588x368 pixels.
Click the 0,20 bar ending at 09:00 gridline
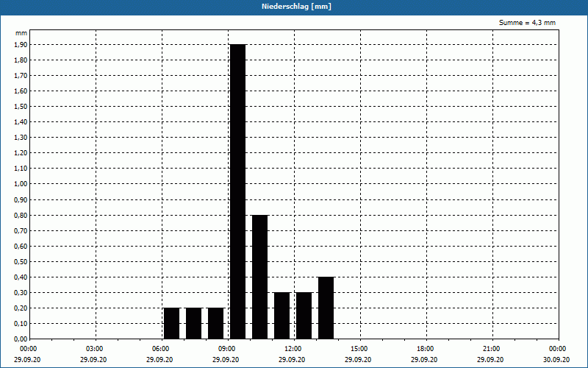(x=215, y=323)
